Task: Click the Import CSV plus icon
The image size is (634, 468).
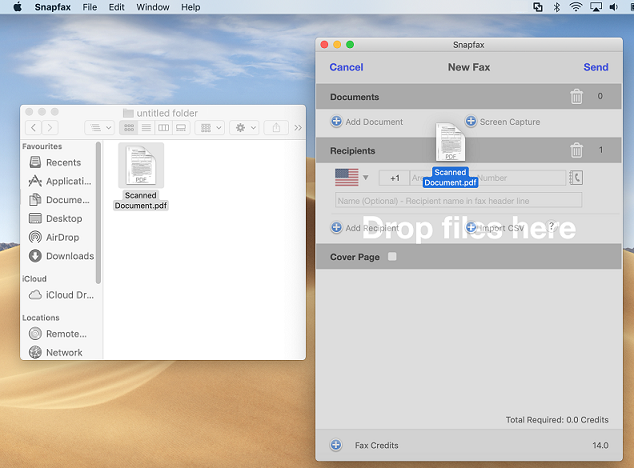Action: coord(470,228)
